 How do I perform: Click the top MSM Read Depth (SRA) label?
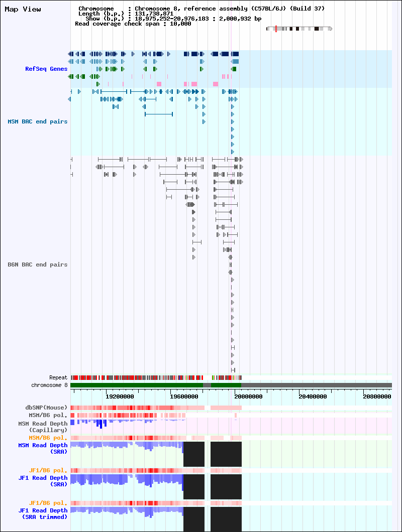point(43,449)
